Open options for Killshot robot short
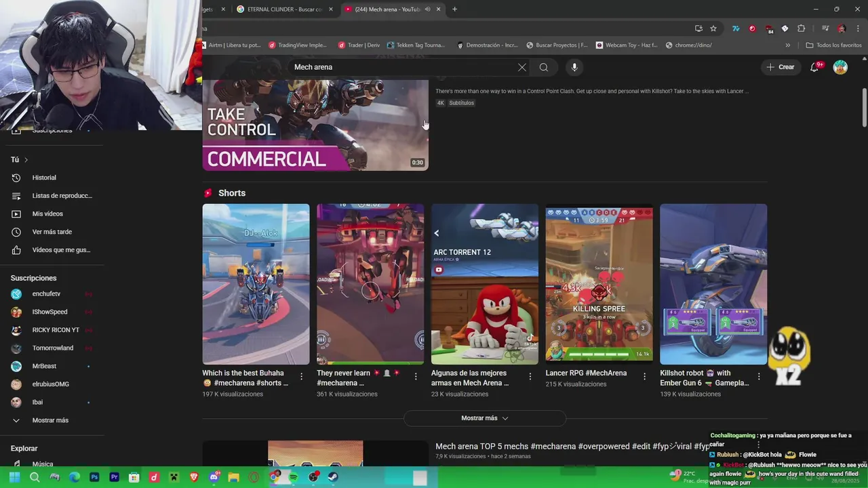 coord(759,376)
